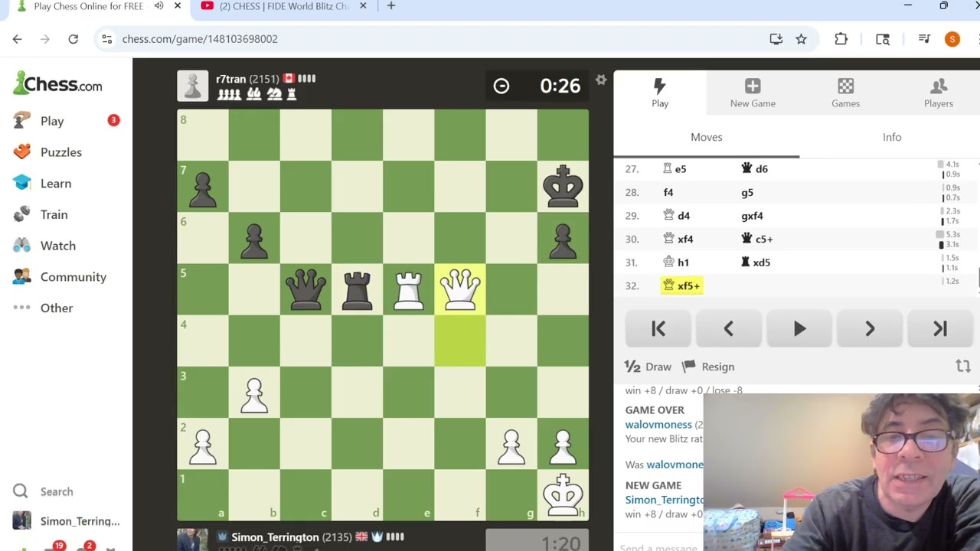Select move 31 Kh1 in move list

pyautogui.click(x=676, y=262)
